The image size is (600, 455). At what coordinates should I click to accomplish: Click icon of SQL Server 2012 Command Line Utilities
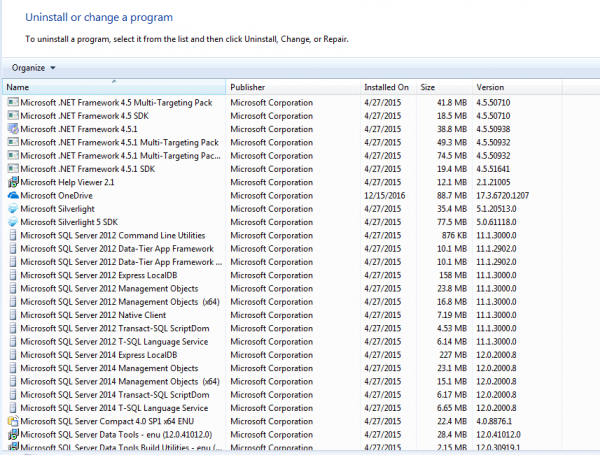[x=13, y=235]
